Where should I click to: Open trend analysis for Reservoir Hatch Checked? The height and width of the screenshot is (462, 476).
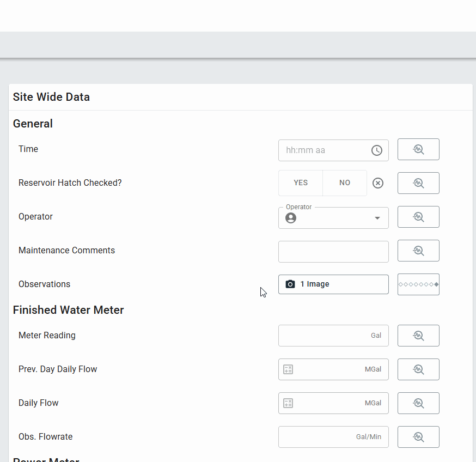[x=418, y=183]
